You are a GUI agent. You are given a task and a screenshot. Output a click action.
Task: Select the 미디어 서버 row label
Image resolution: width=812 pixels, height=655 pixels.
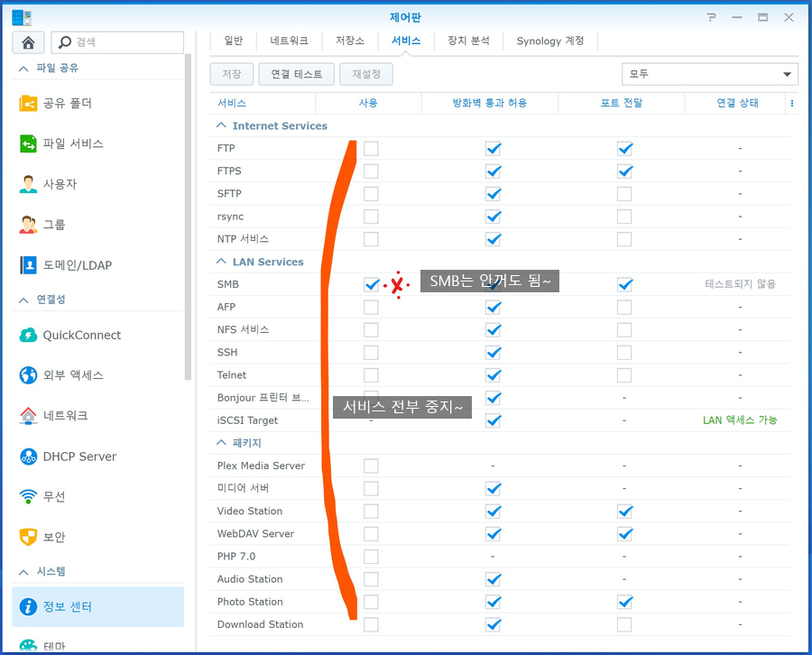243,488
